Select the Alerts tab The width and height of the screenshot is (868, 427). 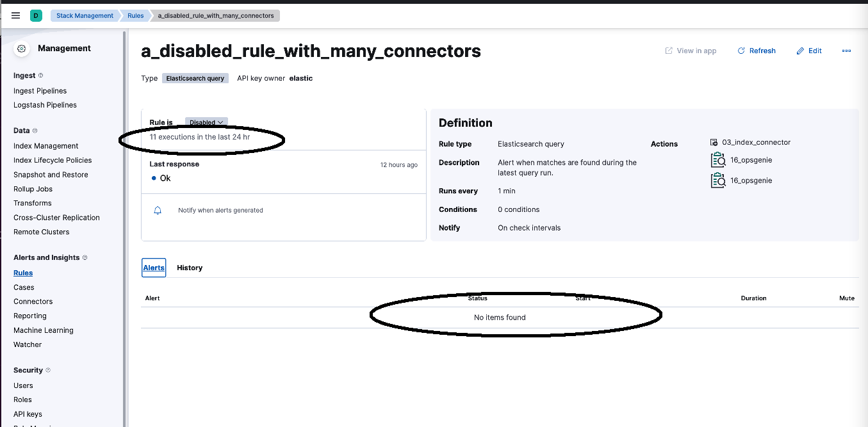(x=154, y=268)
